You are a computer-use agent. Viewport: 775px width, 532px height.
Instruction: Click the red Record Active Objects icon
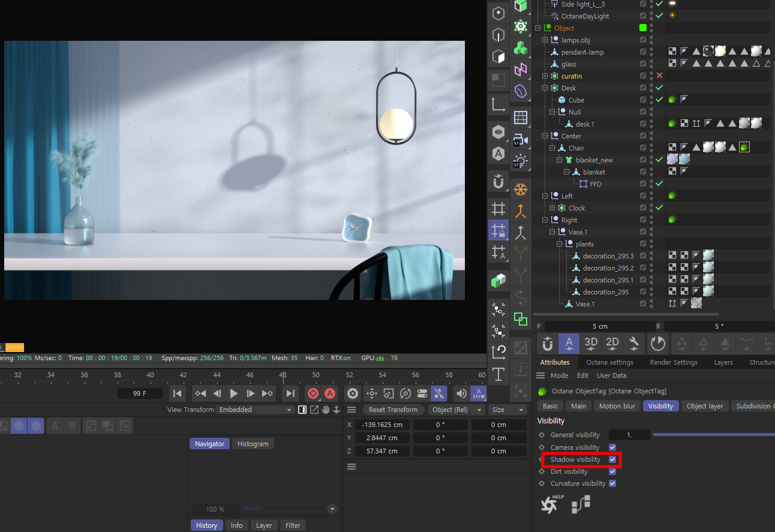pyautogui.click(x=313, y=393)
